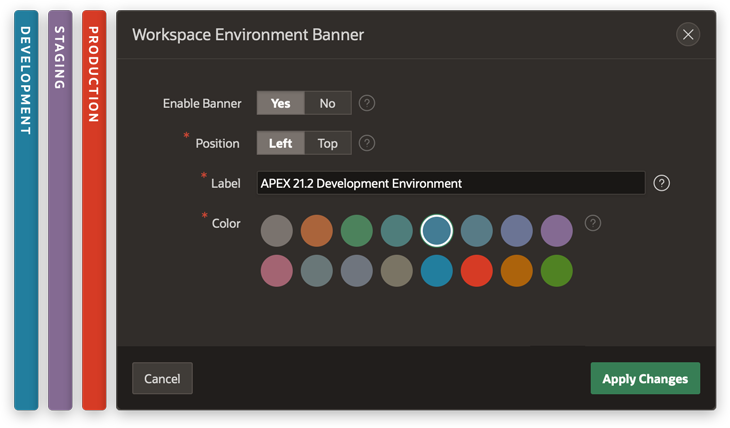Select the pink swatch in bottom row

[x=277, y=270]
